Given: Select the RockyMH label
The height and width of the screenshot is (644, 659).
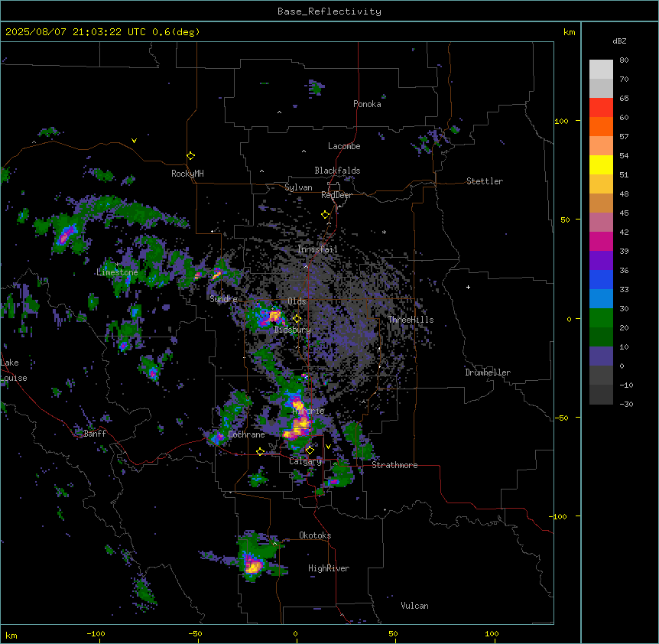Looking at the screenshot, I should coord(187,174).
